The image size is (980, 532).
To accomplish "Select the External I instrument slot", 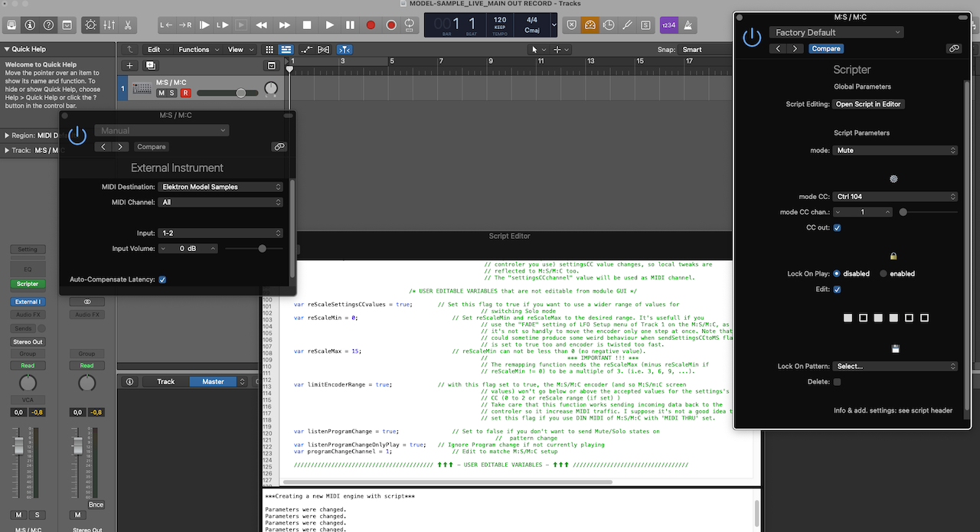I will tap(28, 301).
